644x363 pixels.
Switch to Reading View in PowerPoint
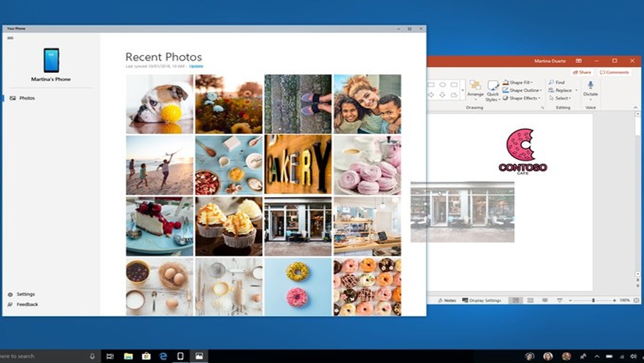click(545, 300)
